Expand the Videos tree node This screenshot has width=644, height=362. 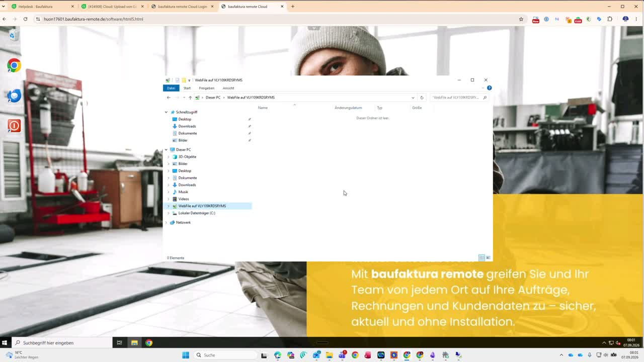169,199
